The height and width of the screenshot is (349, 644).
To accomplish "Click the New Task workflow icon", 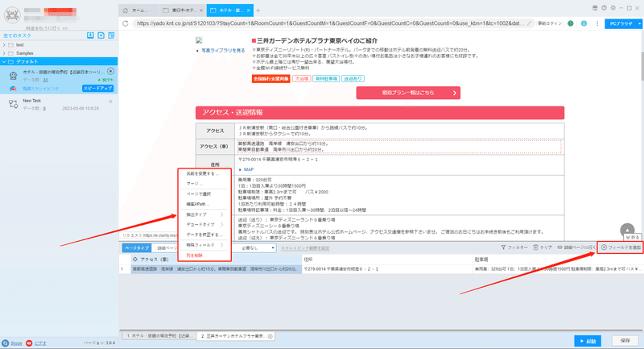I will (13, 105).
